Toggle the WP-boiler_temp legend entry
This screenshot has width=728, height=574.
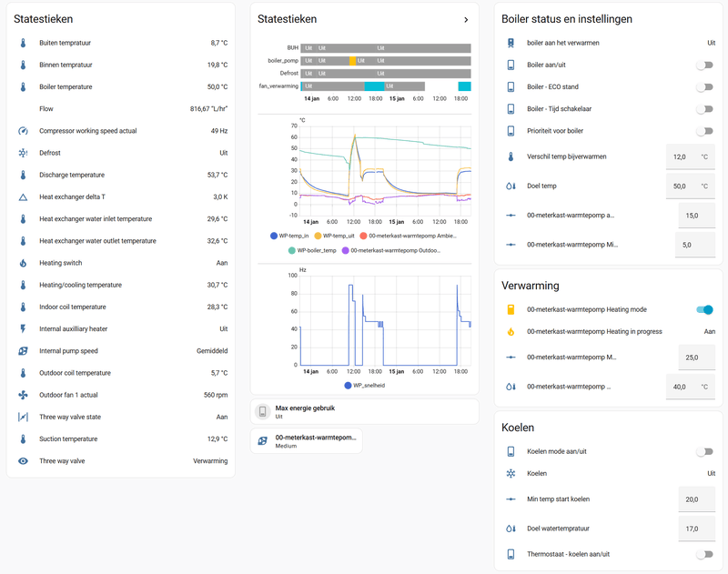tap(314, 247)
